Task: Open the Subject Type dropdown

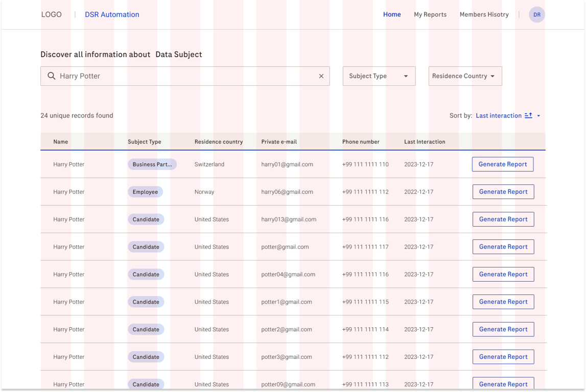Action: pyautogui.click(x=379, y=76)
